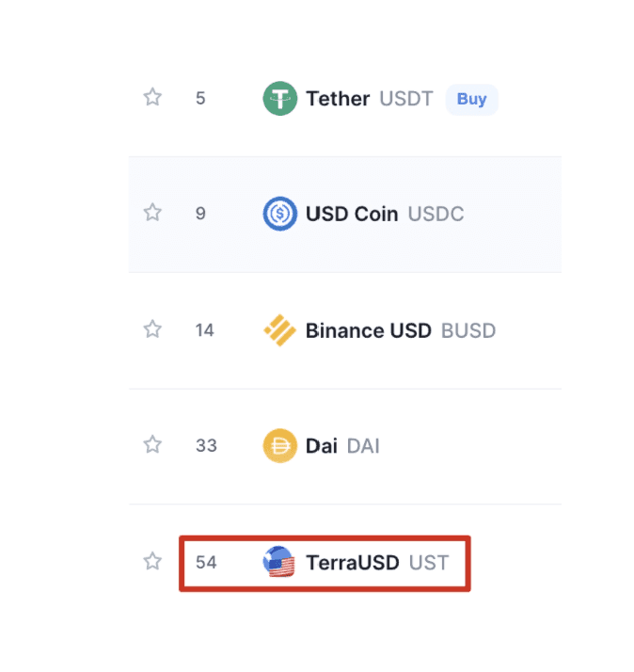Click the Dai coin logo icon
The width and height of the screenshot is (634, 672).
tap(279, 446)
